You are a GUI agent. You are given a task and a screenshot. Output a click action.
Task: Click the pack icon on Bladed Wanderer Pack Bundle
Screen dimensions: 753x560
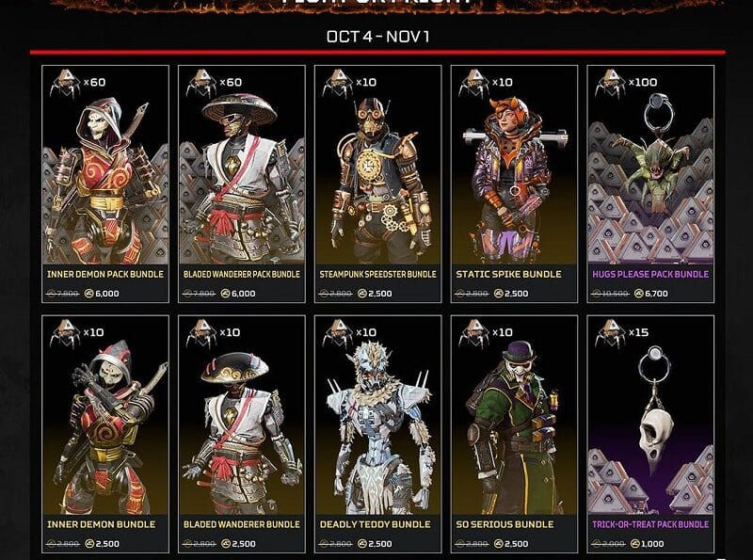click(x=201, y=83)
